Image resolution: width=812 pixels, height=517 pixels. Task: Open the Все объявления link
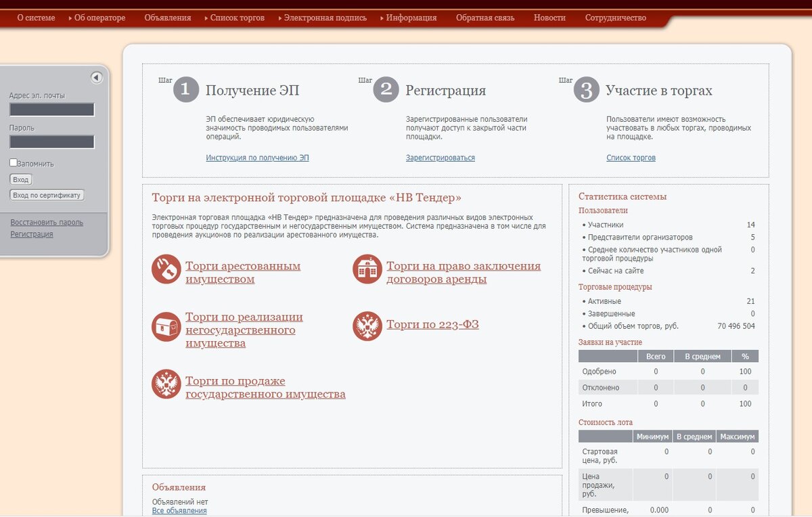pos(179,511)
